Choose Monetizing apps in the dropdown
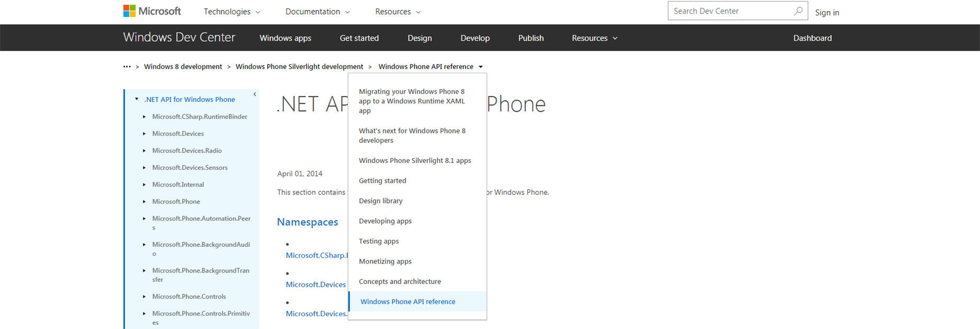The height and width of the screenshot is (329, 980). point(385,262)
